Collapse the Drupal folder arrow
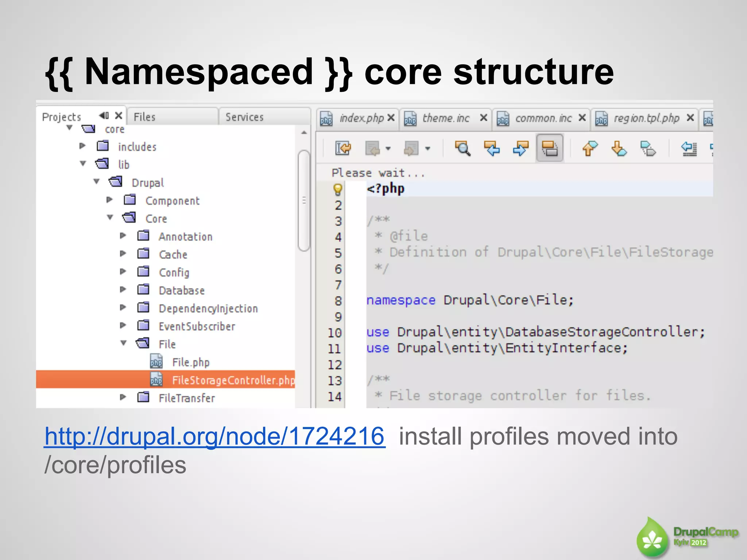Screen dimensions: 747x560 [97, 181]
